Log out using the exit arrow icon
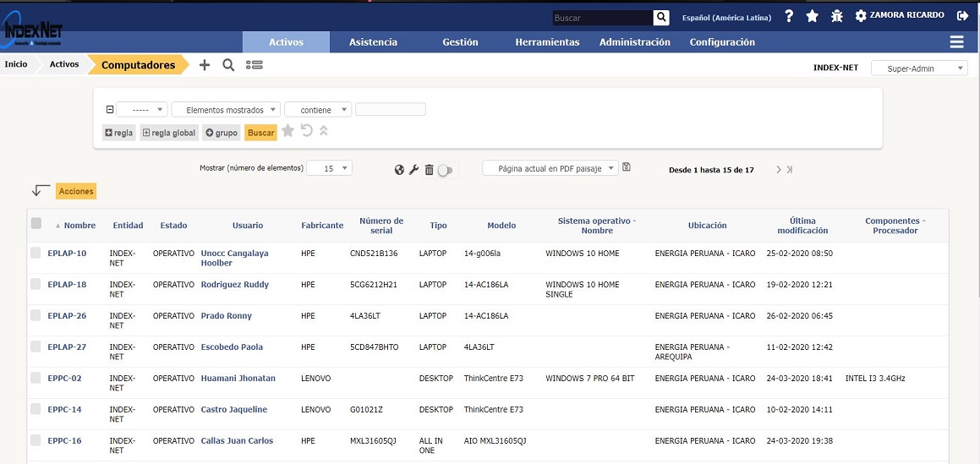 pos(962,16)
